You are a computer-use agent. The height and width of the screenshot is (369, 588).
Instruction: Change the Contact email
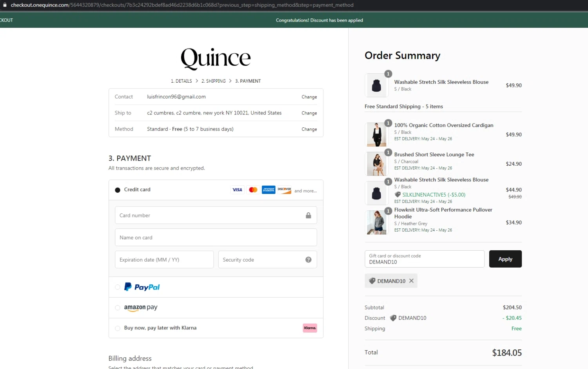309,97
